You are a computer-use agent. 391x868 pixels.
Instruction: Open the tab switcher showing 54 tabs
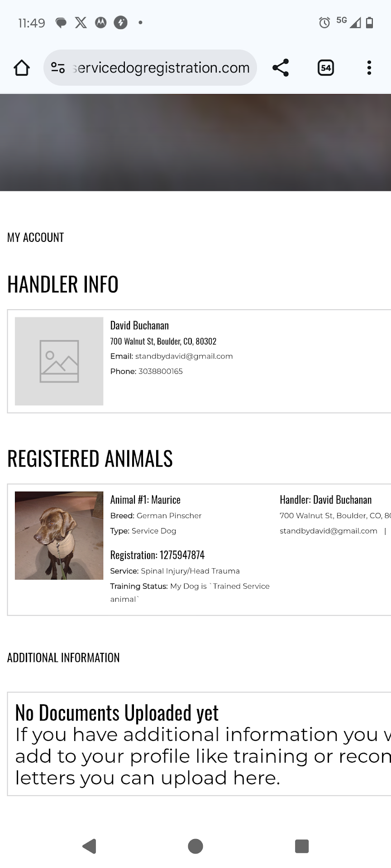click(x=325, y=68)
